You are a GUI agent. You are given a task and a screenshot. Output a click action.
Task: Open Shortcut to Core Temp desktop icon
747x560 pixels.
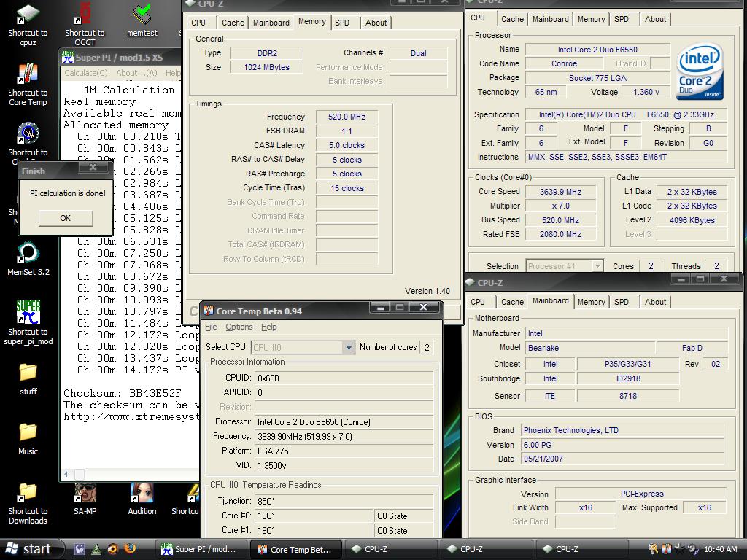click(28, 85)
